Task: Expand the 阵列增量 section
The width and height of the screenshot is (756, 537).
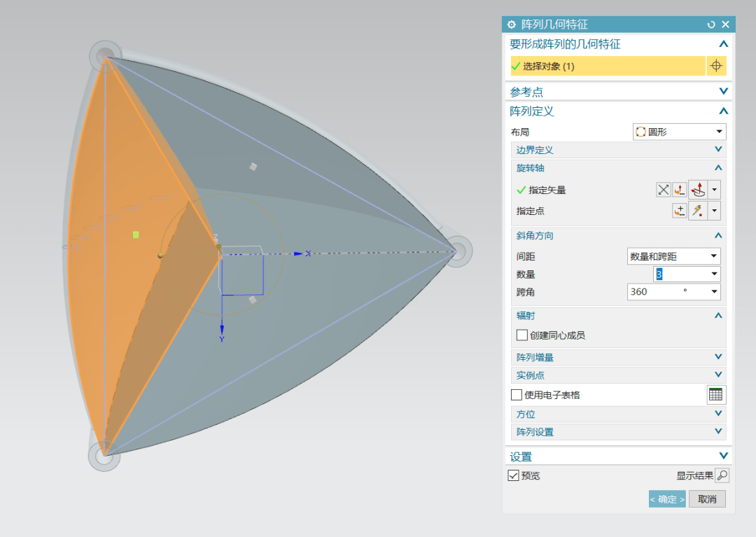Action: [x=617, y=357]
